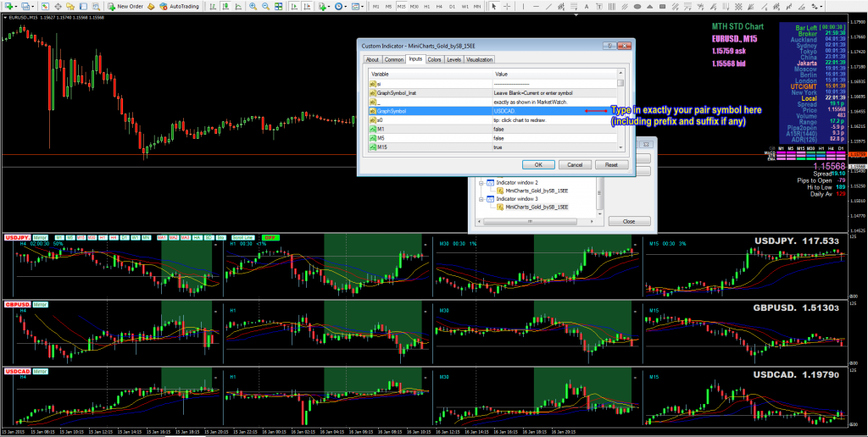Image resolution: width=868 pixels, height=437 pixels.
Task: Toggle Mirror in the GBPUSD mini chart row
Action: click(x=41, y=304)
